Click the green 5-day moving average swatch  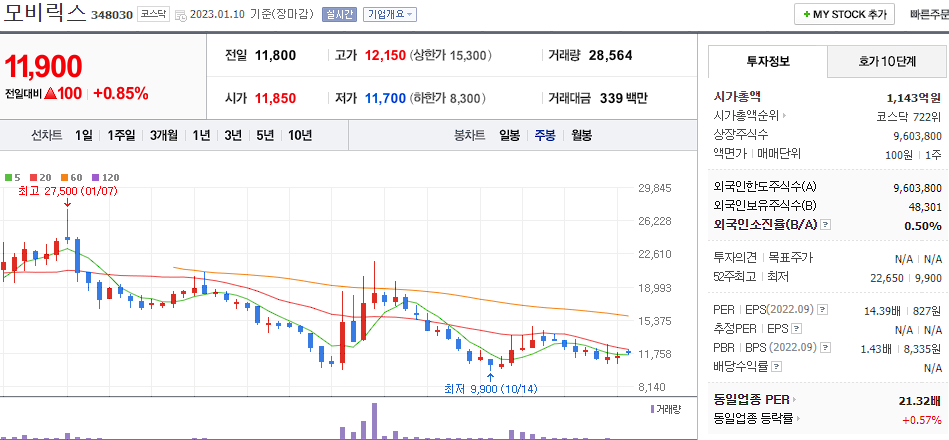(x=8, y=178)
